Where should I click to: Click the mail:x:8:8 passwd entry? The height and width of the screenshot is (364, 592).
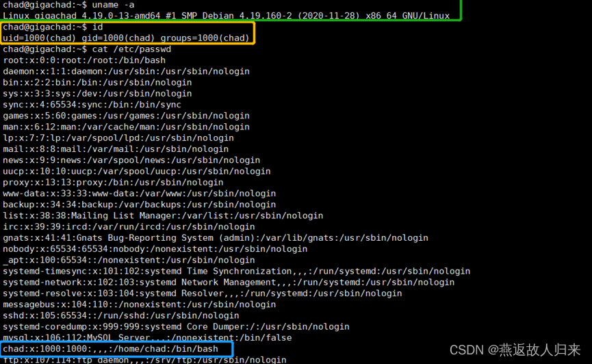[116, 149]
